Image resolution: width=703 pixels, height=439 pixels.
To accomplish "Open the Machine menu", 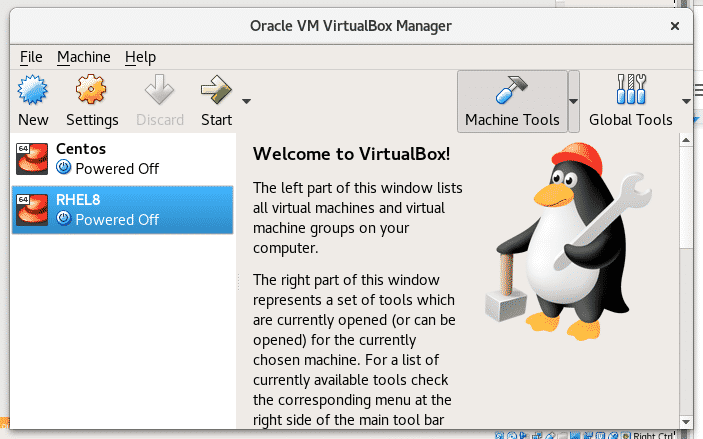I will (x=83, y=57).
